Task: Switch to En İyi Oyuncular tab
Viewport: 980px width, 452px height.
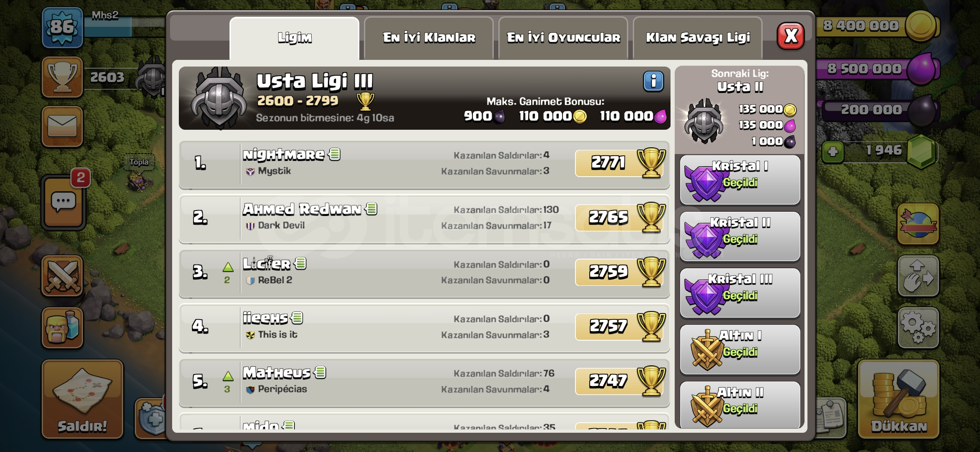Action: [563, 38]
